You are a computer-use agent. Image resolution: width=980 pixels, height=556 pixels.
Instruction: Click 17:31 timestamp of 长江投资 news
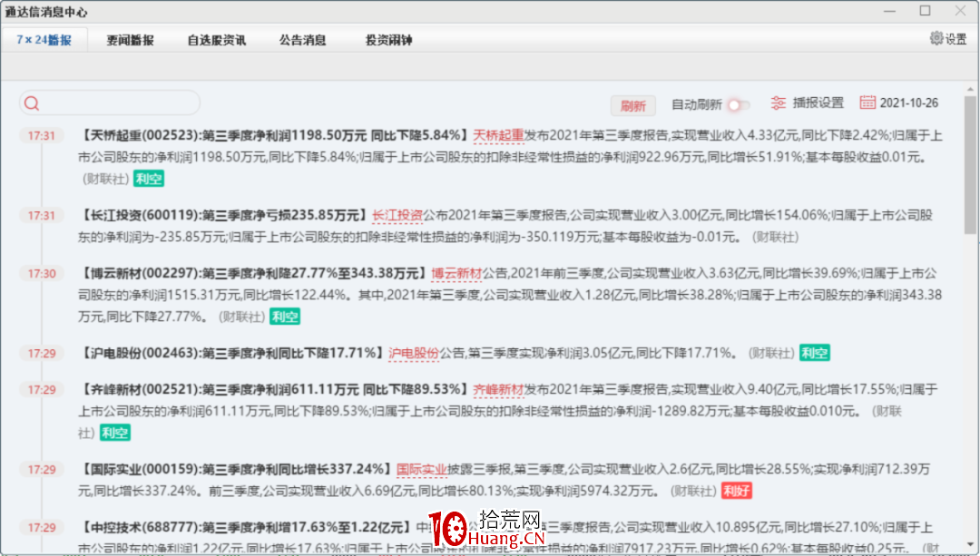pos(41,216)
